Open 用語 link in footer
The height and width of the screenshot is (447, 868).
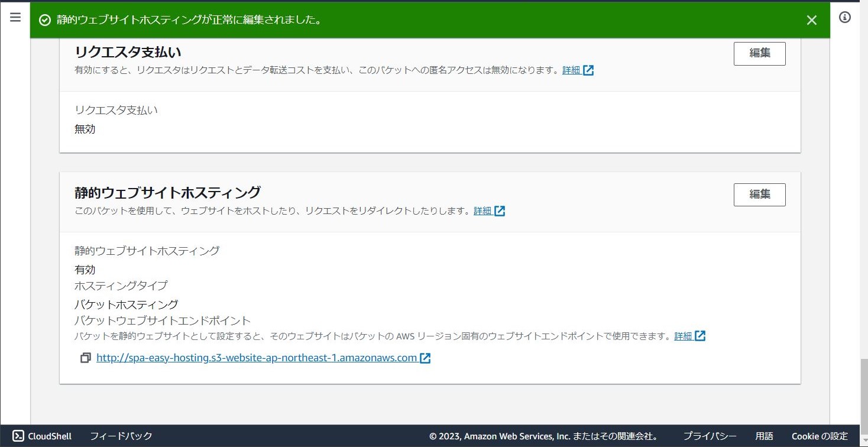point(764,436)
